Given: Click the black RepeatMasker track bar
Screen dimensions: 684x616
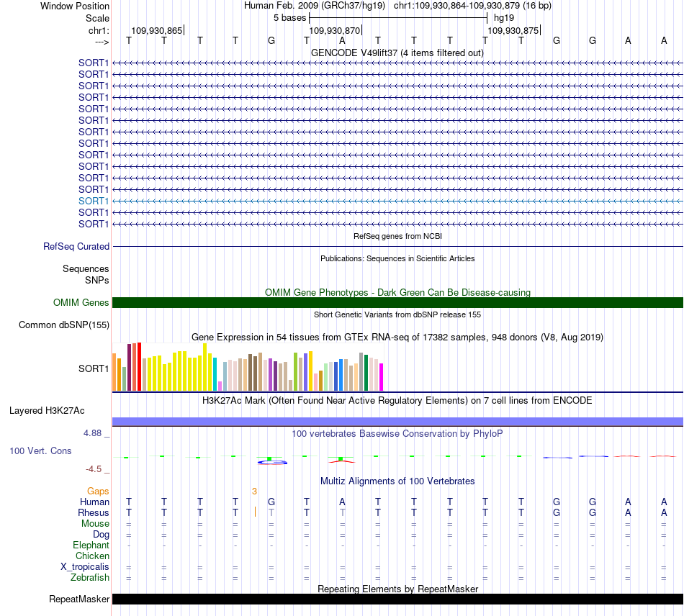Looking at the screenshot, I should coord(397,599).
